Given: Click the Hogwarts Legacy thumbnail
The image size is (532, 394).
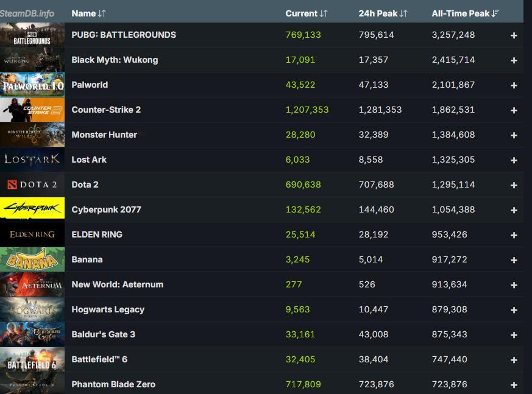Looking at the screenshot, I should (32, 309).
